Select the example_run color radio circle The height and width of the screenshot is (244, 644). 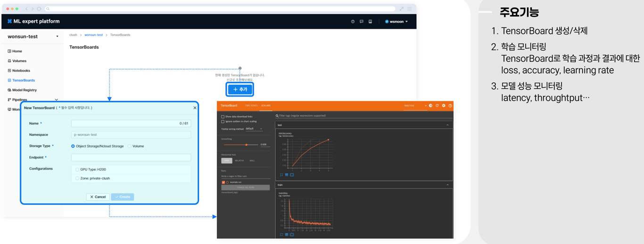(x=227, y=182)
